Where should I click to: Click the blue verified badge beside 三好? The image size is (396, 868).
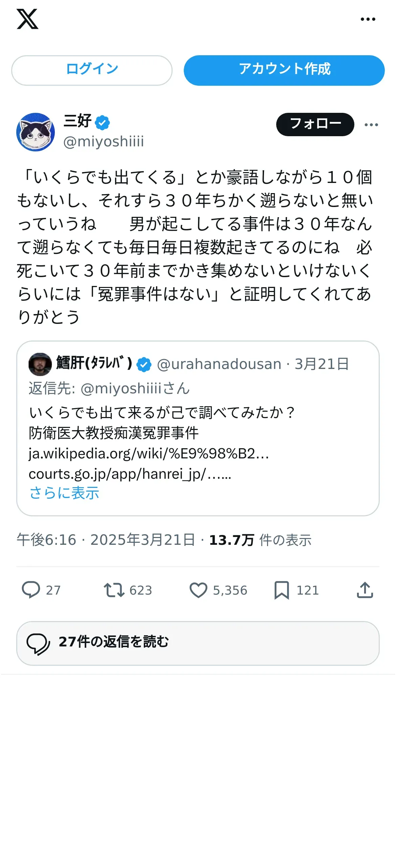[102, 123]
